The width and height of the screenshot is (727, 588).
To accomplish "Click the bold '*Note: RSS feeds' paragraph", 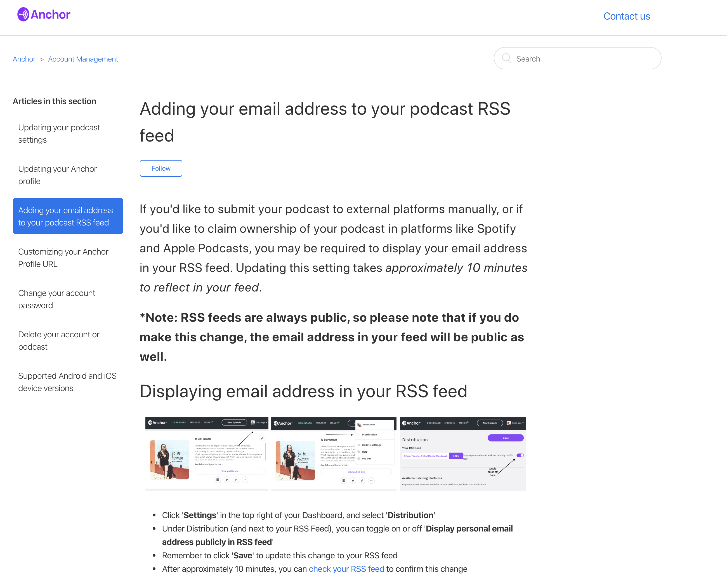I will [332, 337].
